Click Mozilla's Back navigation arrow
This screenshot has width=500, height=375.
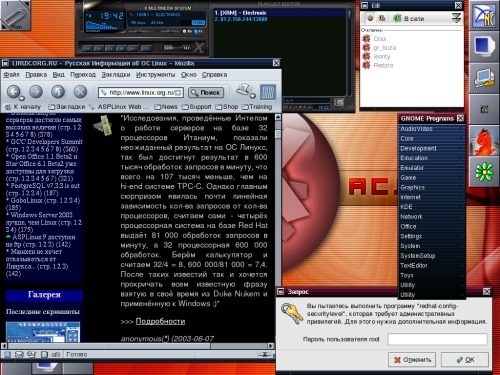click(13, 91)
